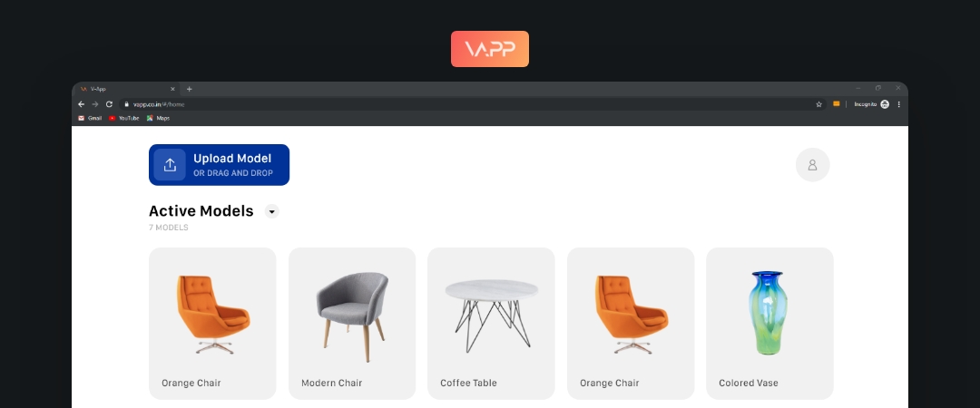This screenshot has height=408, width=980.
Task: Open the Modern Chair model card
Action: (352, 324)
